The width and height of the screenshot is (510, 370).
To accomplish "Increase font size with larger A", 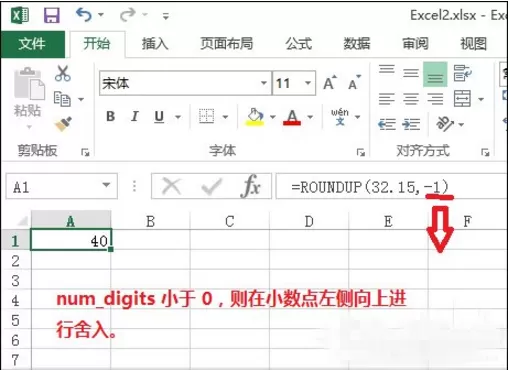I will (x=330, y=83).
